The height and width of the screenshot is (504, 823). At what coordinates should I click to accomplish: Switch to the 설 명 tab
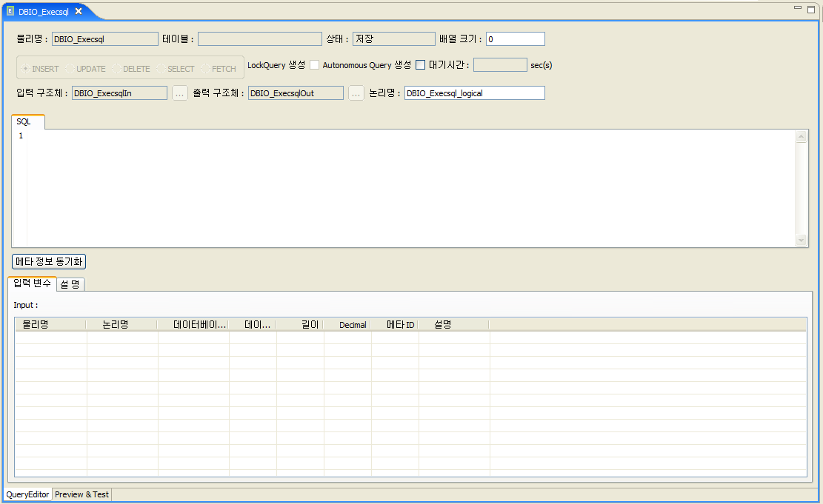[70, 284]
